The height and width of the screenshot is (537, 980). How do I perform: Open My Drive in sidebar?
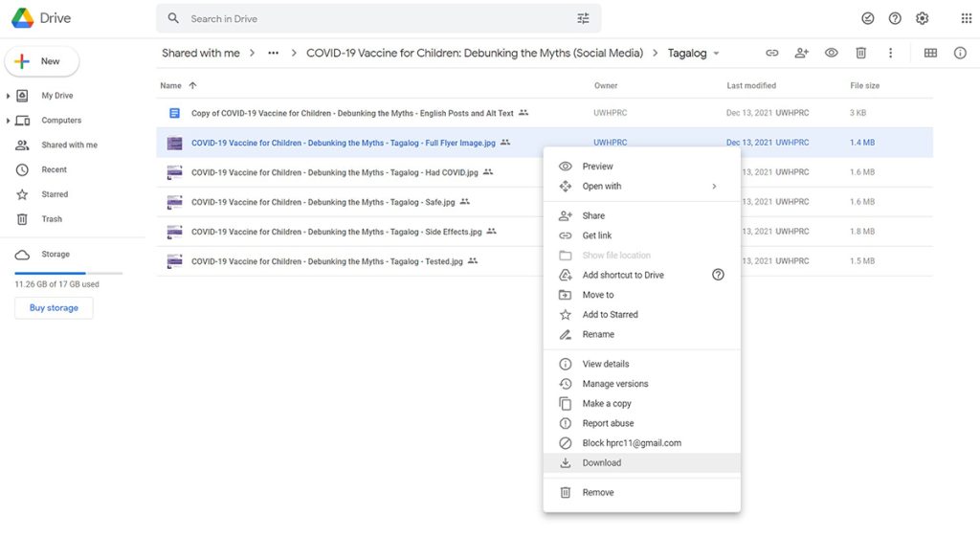56,96
